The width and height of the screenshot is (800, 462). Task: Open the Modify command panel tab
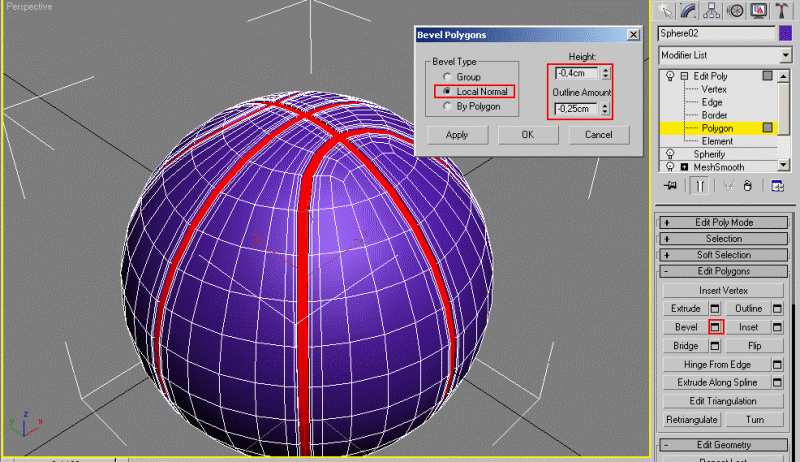[x=688, y=10]
